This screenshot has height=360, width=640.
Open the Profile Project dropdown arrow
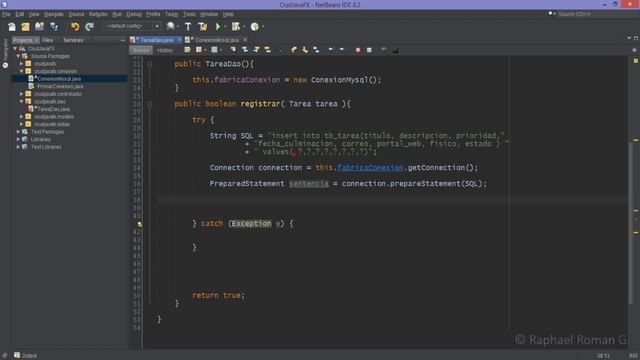click(262, 27)
